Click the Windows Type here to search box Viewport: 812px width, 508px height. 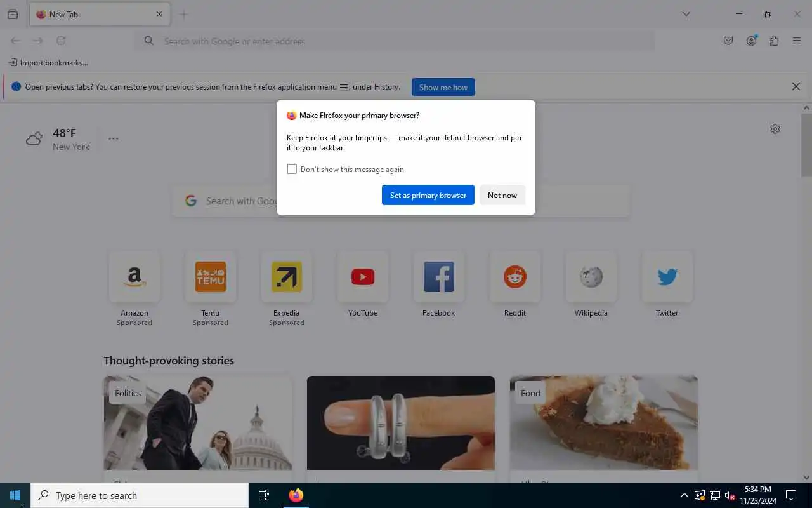[x=140, y=495]
